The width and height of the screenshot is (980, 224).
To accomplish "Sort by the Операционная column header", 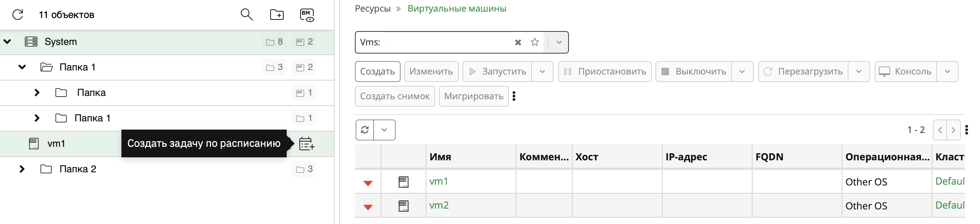I will pyautogui.click(x=887, y=157).
